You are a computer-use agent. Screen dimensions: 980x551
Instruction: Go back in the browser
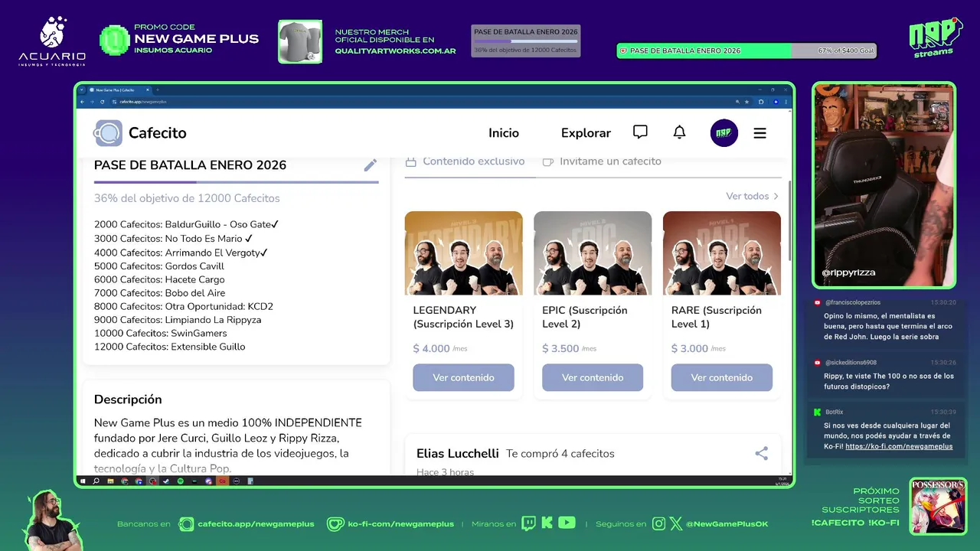click(82, 102)
